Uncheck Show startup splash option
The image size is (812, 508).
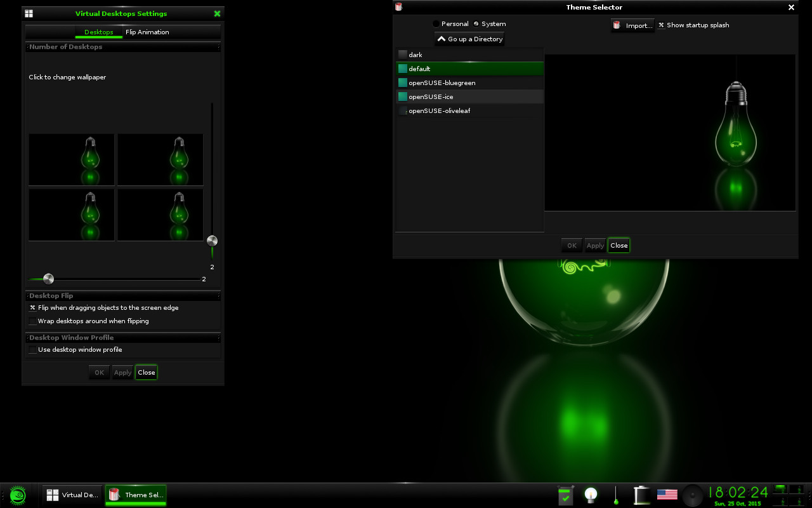point(661,25)
